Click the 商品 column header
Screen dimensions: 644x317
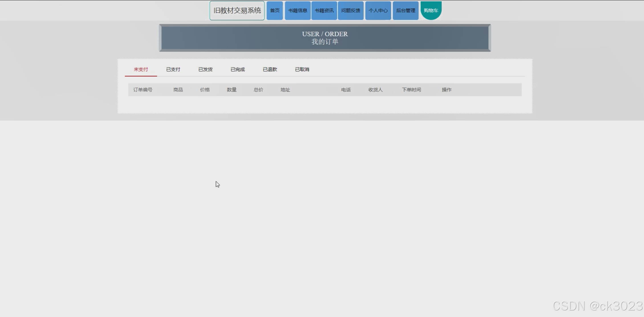pyautogui.click(x=178, y=90)
